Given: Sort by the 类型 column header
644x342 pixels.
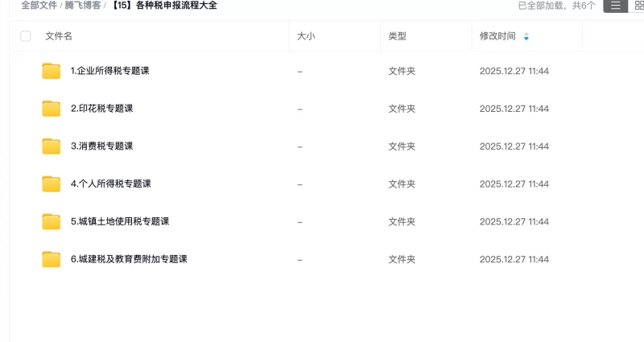Looking at the screenshot, I should pyautogui.click(x=397, y=36).
